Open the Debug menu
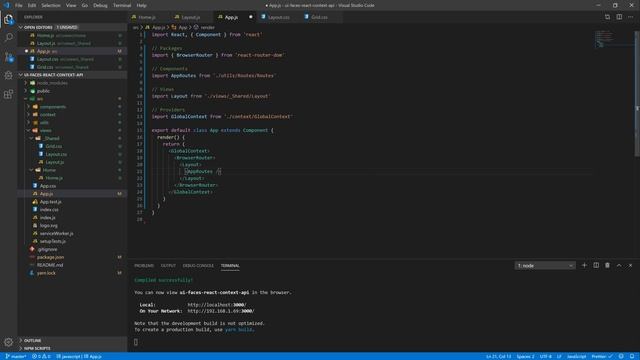Viewport: 640px width, 360px height. 100,5
